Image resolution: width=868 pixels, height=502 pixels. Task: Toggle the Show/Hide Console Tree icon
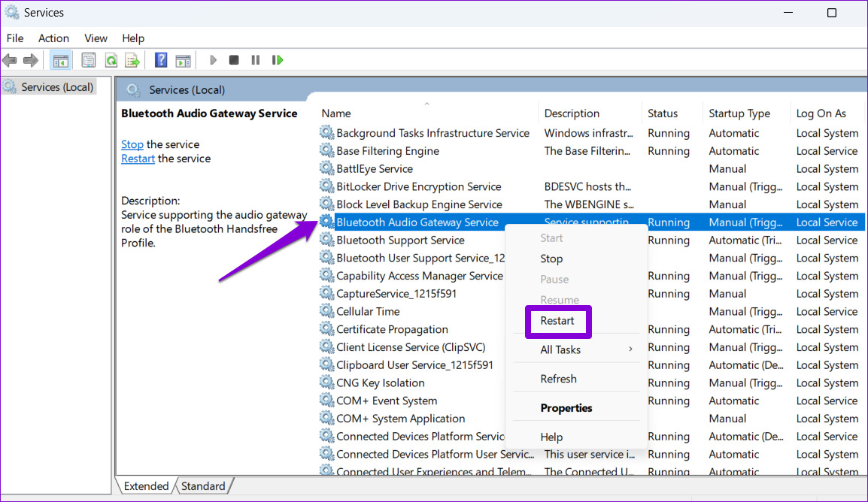point(60,59)
